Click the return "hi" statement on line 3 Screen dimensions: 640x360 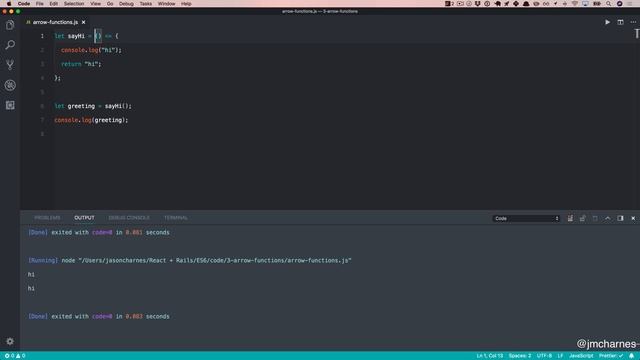pos(81,64)
